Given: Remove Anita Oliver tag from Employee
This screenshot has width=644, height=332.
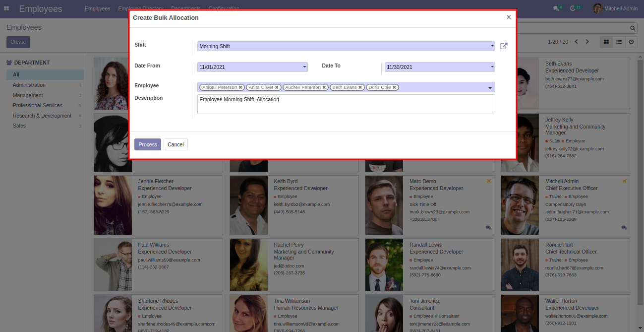Looking at the screenshot, I should click(x=277, y=87).
